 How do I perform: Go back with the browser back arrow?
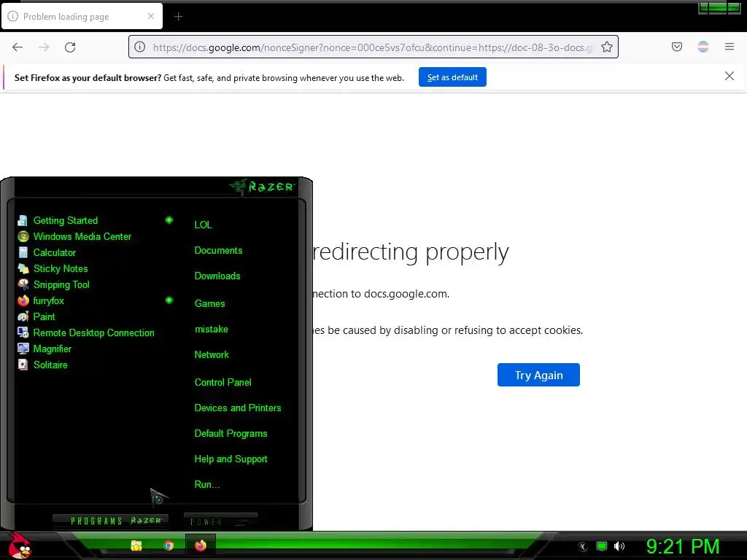pyautogui.click(x=18, y=47)
